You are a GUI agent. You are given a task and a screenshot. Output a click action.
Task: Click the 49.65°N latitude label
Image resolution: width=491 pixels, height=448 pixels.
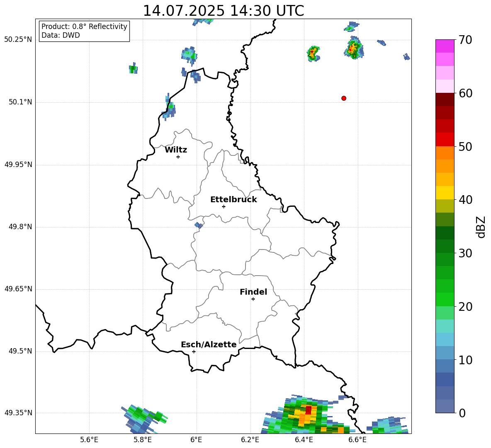point(18,289)
